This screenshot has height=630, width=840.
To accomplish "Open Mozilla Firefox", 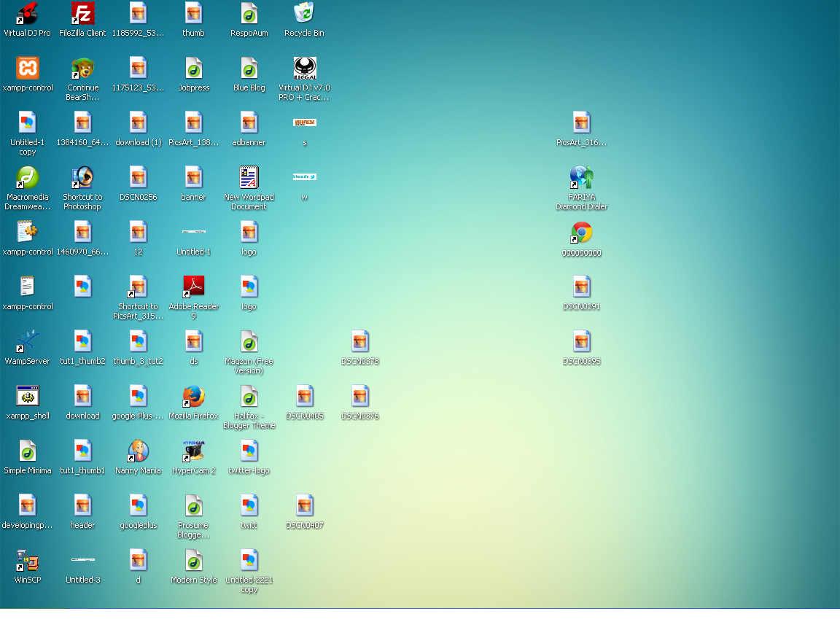I will click(x=193, y=397).
